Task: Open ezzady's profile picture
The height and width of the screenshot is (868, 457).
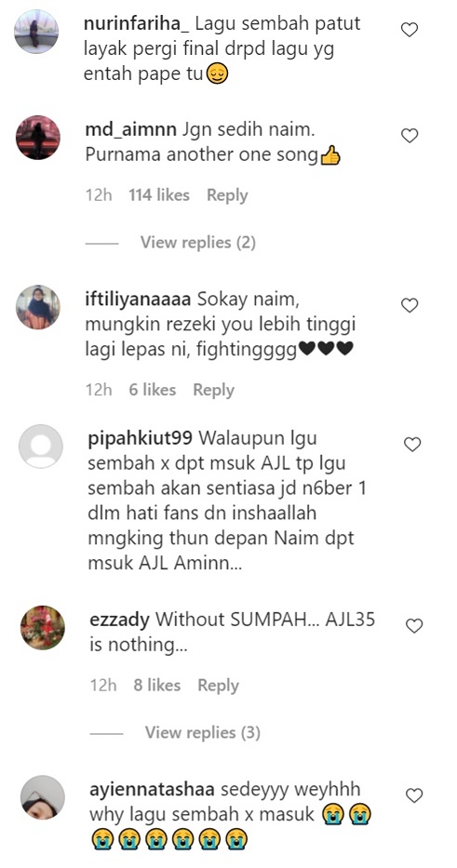Action: click(x=43, y=627)
